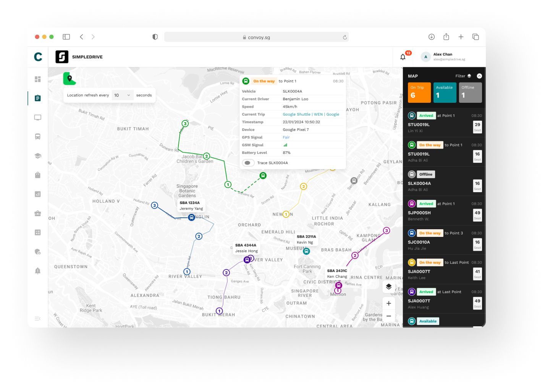Click the graduation cap sidebar icon
The height and width of the screenshot is (392, 550).
click(x=37, y=156)
